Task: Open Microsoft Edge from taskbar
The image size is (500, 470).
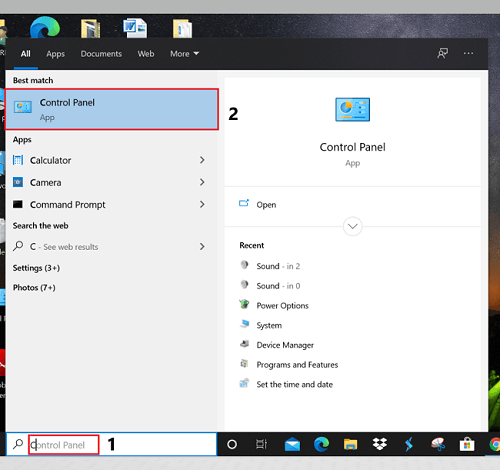Action: click(x=321, y=444)
